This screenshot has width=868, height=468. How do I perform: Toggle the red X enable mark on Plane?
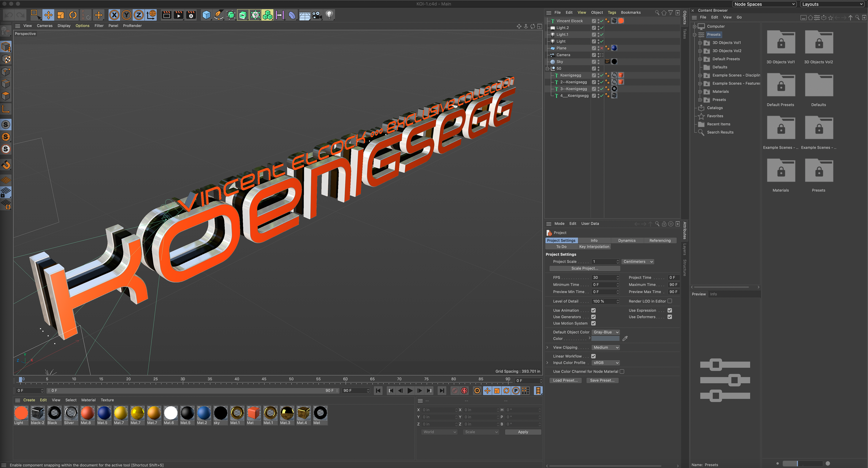602,48
